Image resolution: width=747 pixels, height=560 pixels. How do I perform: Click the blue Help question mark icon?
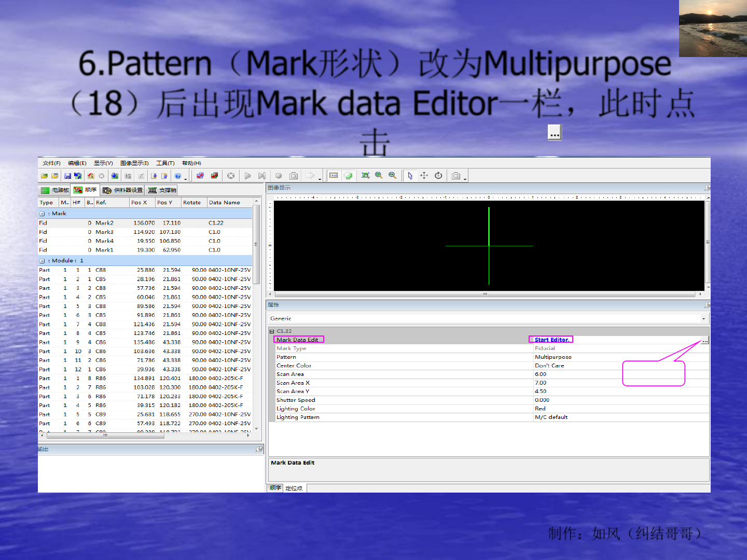[178, 176]
